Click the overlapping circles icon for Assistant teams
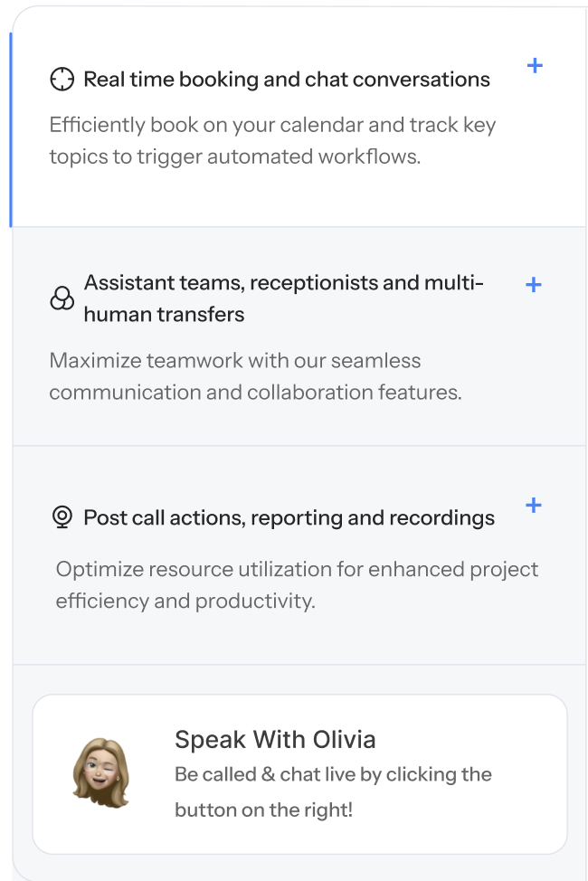The image size is (588, 881). pos(62,298)
